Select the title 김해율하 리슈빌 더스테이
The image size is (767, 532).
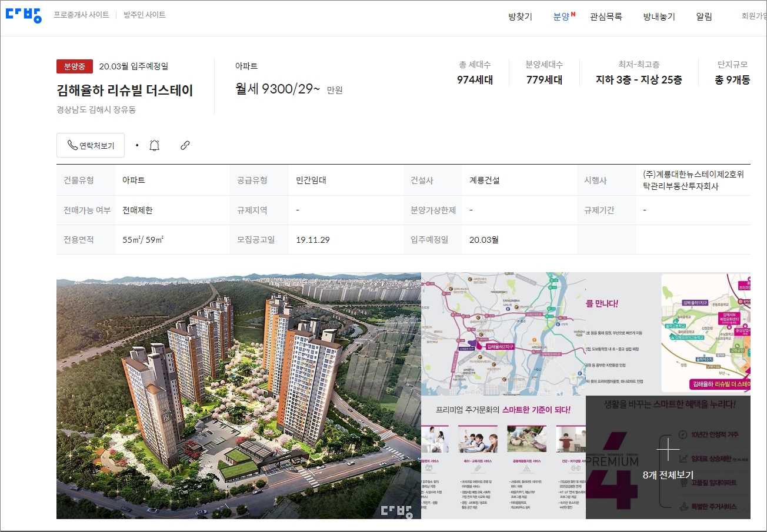click(125, 91)
